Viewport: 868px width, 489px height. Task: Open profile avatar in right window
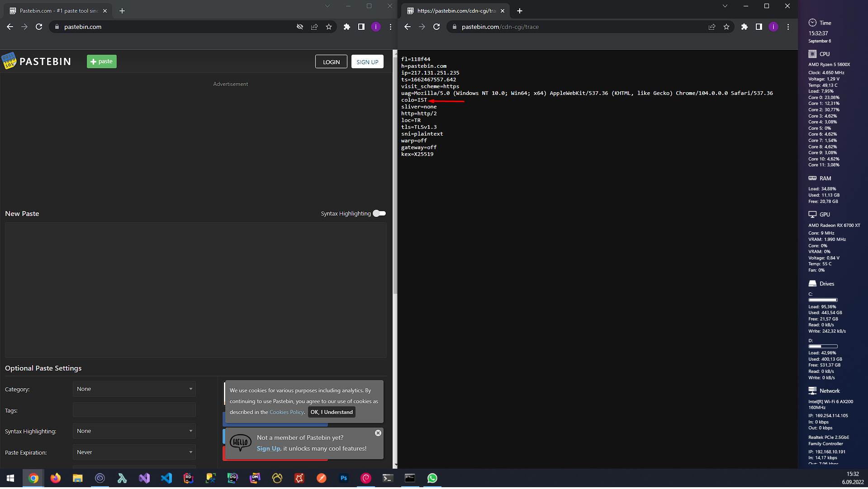pos(773,27)
